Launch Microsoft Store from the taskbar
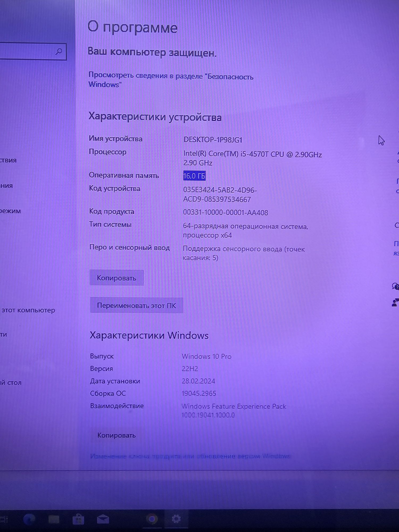 pos(78,519)
